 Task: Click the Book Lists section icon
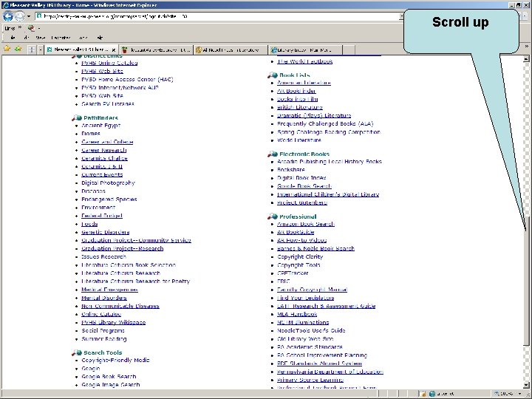click(272, 75)
